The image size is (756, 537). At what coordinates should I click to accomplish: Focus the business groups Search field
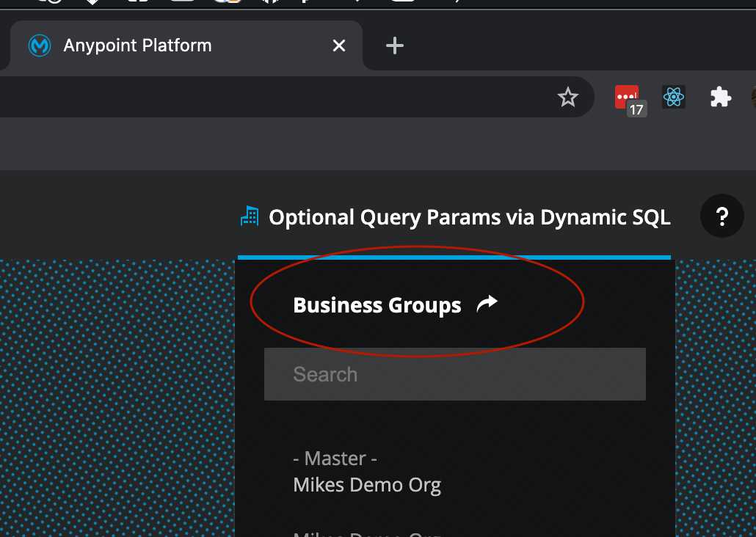coord(454,374)
